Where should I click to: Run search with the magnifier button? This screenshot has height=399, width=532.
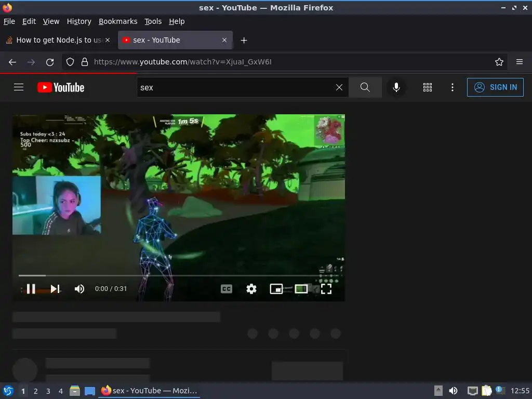tap(365, 87)
